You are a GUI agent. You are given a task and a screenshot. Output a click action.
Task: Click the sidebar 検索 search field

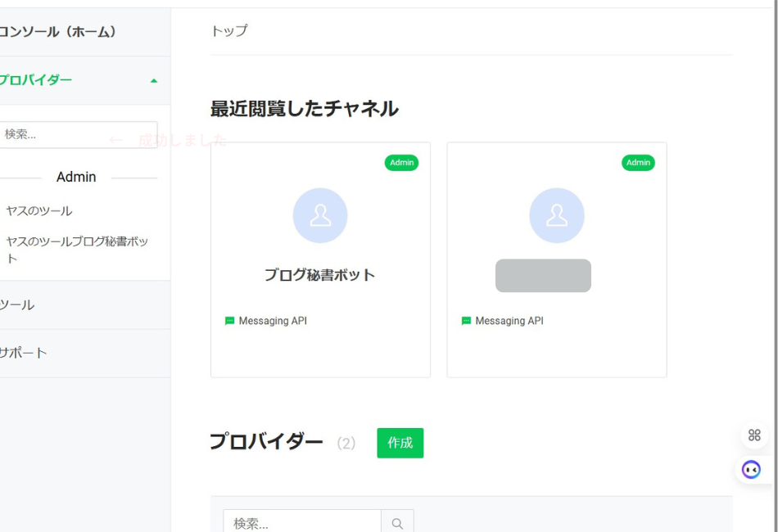click(74, 133)
